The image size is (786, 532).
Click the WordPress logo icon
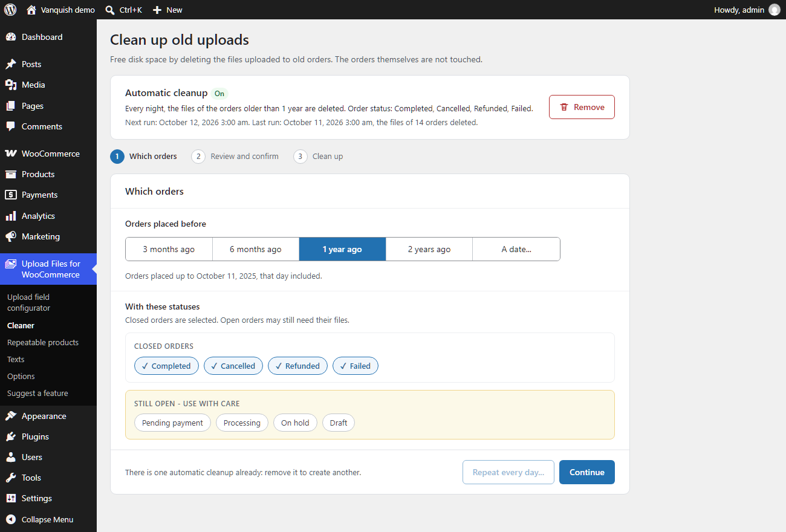pos(10,10)
